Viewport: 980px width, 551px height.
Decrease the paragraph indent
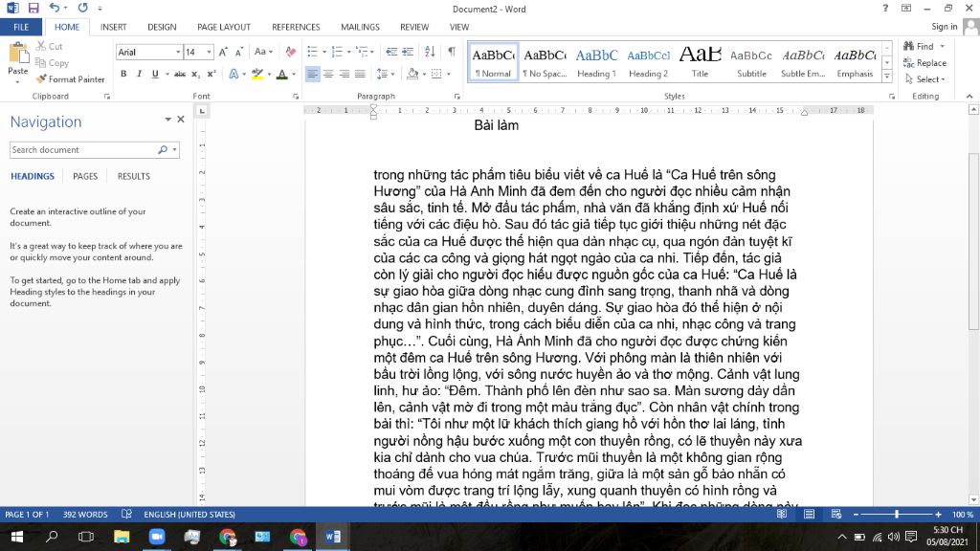[x=391, y=52]
